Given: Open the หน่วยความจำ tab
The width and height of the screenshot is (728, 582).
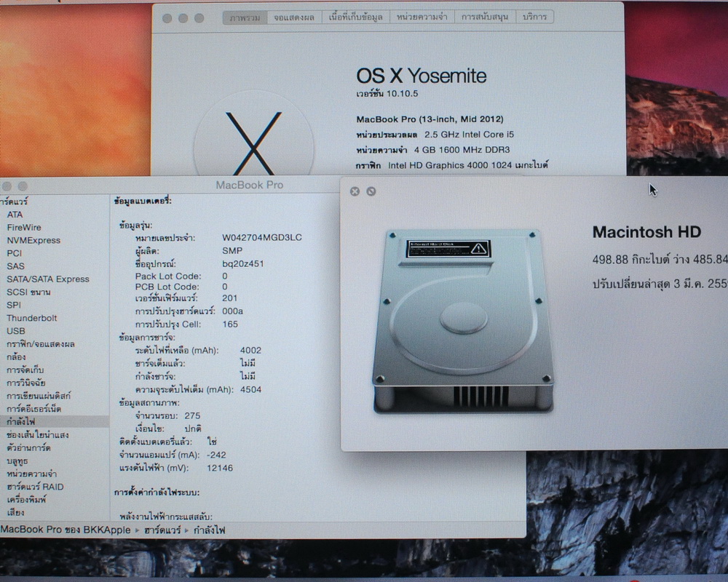Looking at the screenshot, I should coord(422,17).
